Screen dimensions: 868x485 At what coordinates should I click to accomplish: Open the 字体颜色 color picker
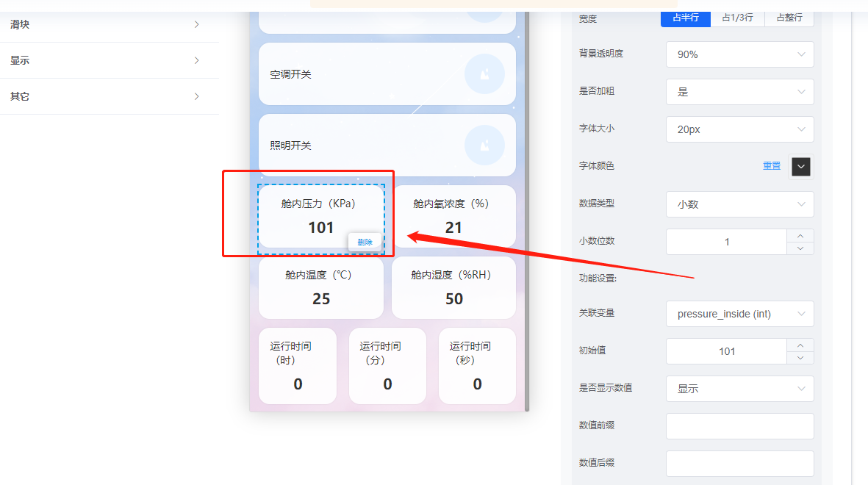pos(800,167)
